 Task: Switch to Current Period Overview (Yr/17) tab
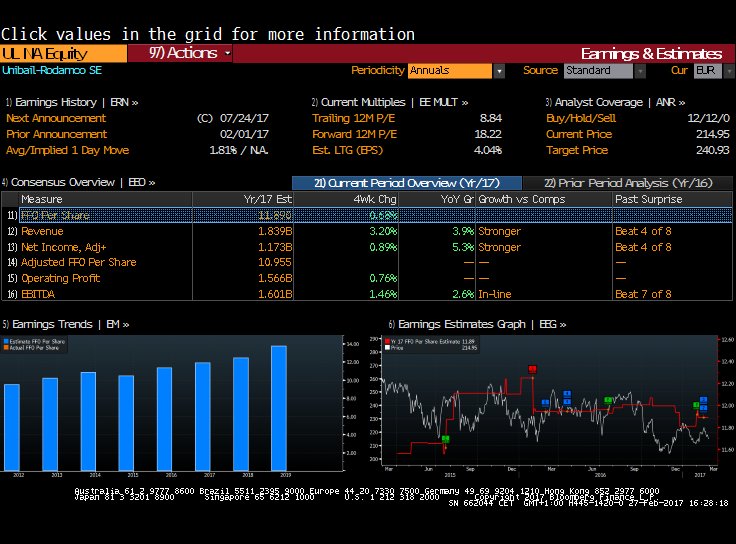pos(406,183)
